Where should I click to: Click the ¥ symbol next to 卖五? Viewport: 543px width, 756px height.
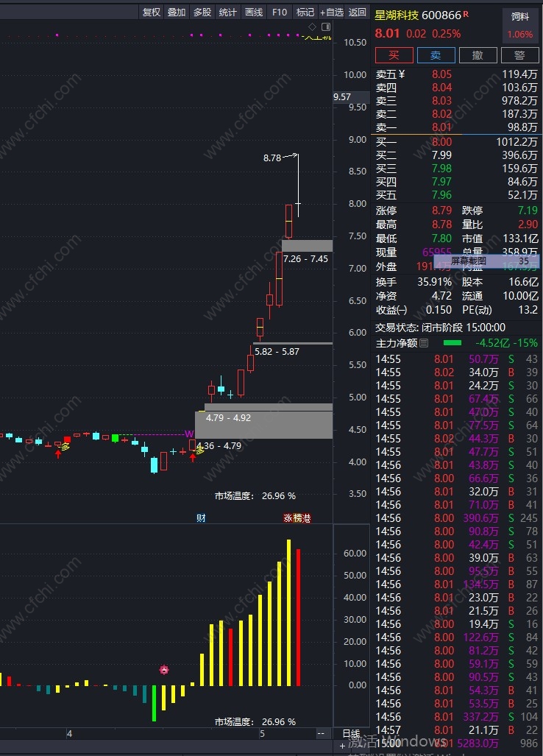pos(402,74)
